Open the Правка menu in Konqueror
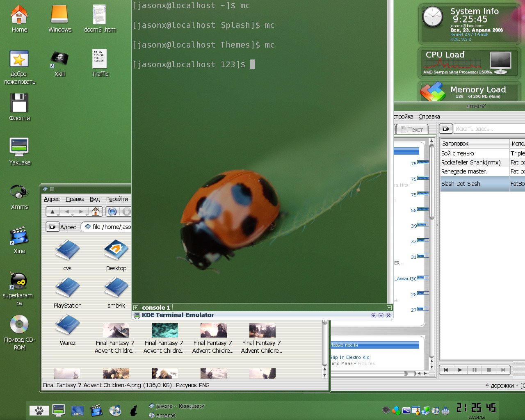The width and height of the screenshot is (525, 420). point(75,199)
